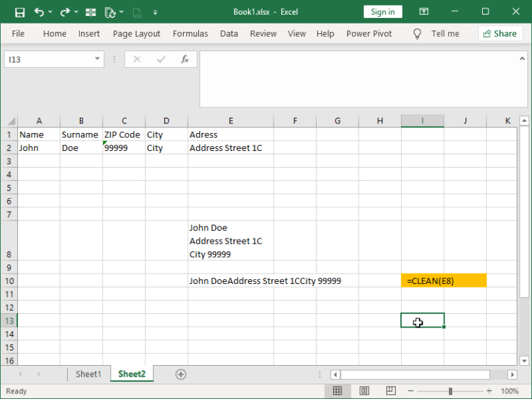
Task: Select Normal view in status bar
Action: coord(338,391)
